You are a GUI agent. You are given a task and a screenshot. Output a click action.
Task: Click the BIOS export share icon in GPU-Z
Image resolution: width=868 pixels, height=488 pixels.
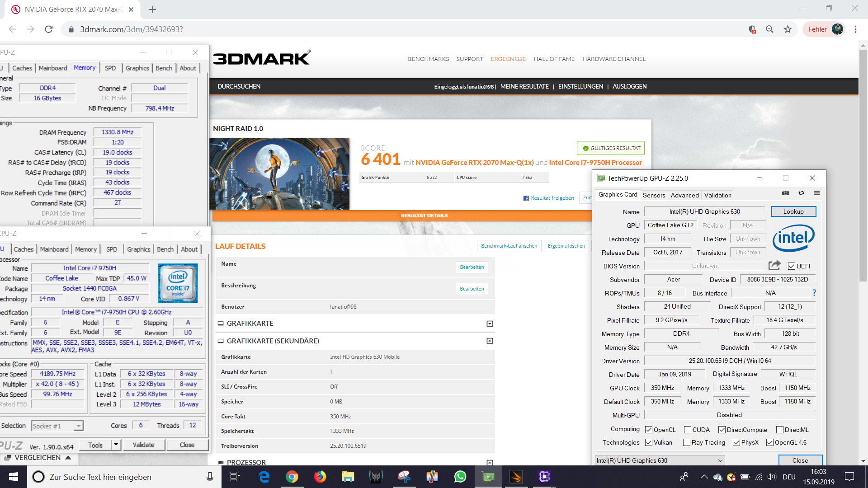[774, 265]
